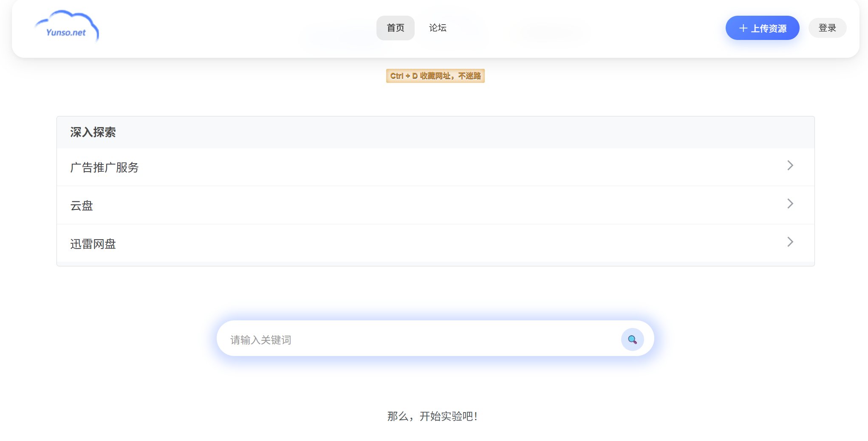Select the 论坛 navigation item
Image resolution: width=868 pixels, height=441 pixels.
[438, 28]
